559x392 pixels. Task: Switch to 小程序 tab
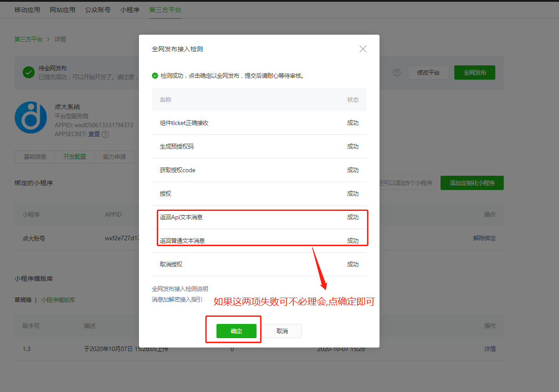[x=130, y=10]
